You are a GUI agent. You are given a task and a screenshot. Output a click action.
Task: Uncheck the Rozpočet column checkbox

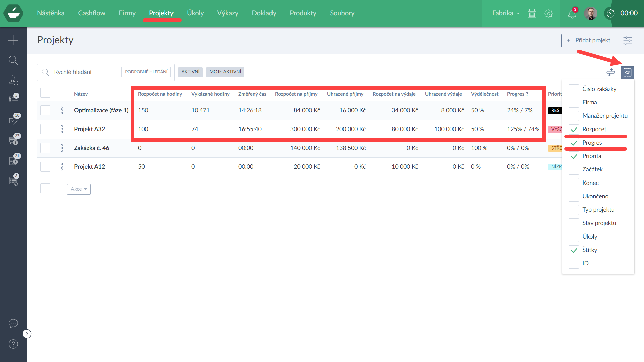pos(574,129)
